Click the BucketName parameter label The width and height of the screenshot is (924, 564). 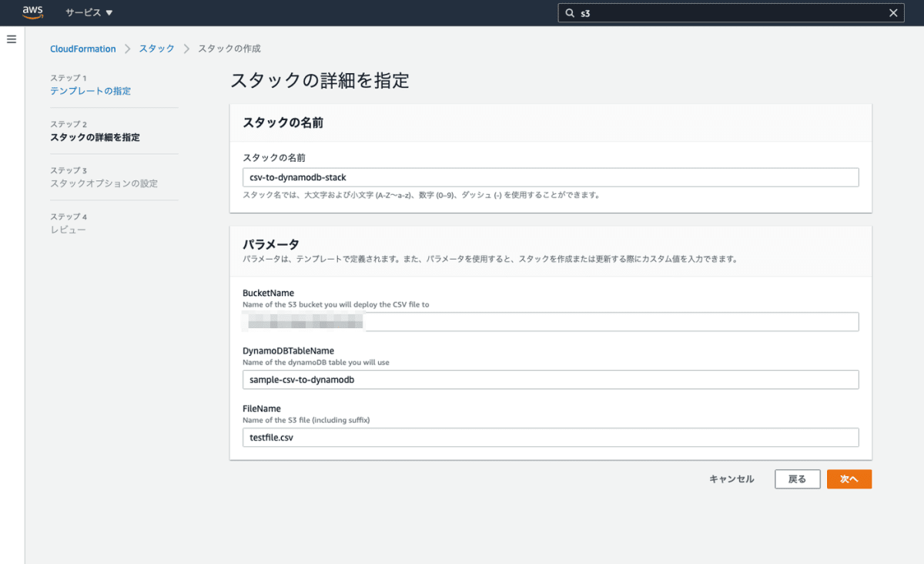268,293
